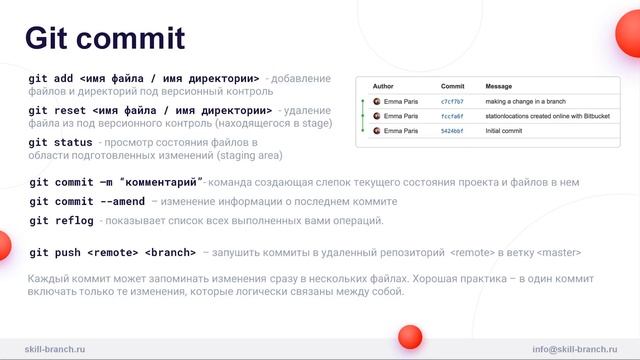Click 'Emma Paris' name in fccfa6f row

pos(401,116)
